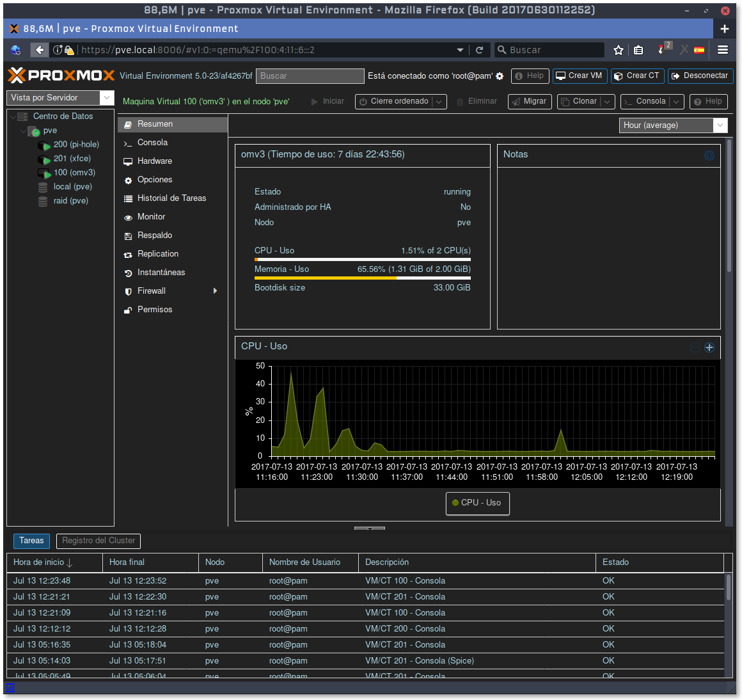Zoom in CPU chart with plus icon
The image size is (742, 700).
[709, 347]
